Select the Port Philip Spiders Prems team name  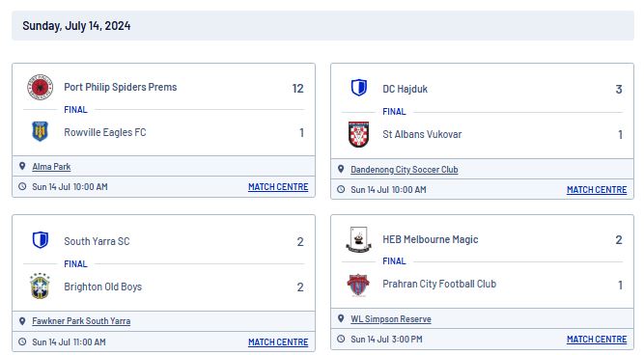[121, 87]
